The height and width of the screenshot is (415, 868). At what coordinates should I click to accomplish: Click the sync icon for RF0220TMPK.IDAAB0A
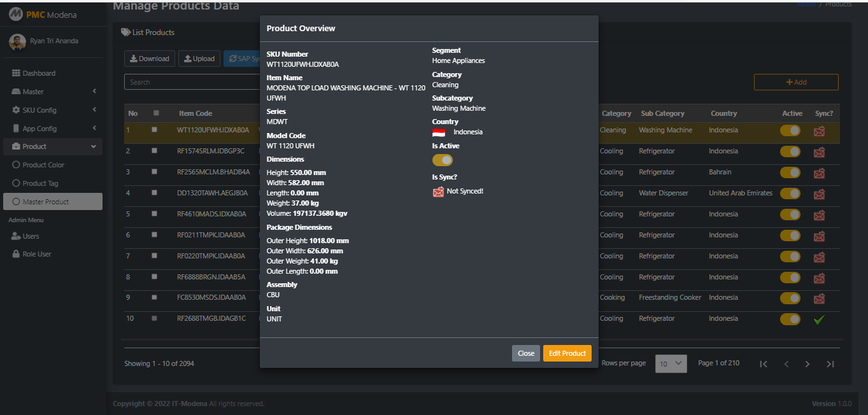(819, 257)
